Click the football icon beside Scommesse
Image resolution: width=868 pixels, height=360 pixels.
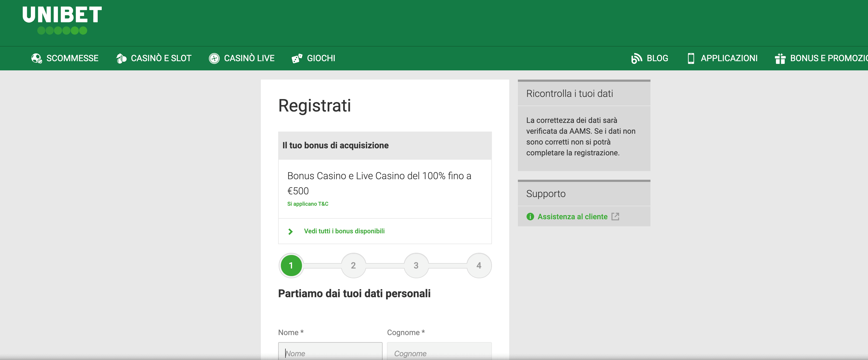coord(36,58)
